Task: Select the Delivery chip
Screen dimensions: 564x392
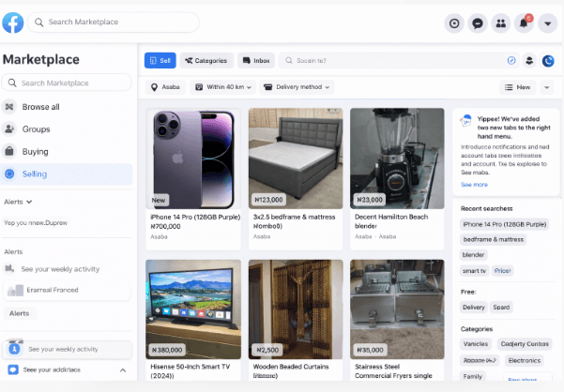Action: tap(474, 308)
